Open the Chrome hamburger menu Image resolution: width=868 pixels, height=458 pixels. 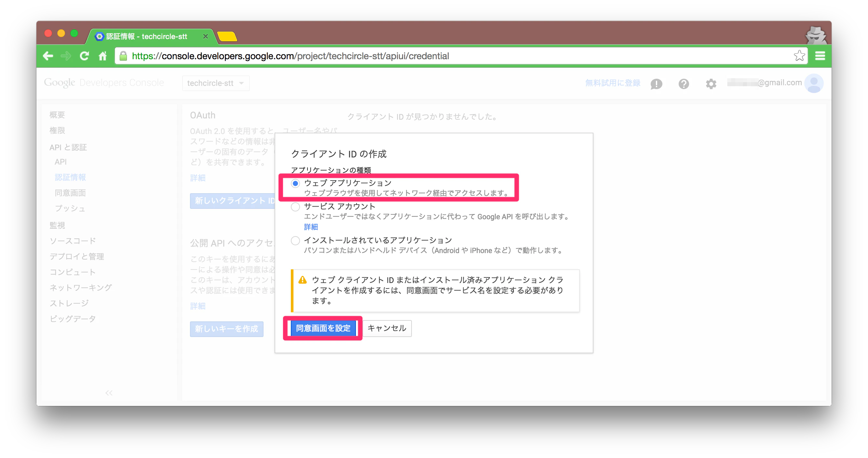pos(820,56)
